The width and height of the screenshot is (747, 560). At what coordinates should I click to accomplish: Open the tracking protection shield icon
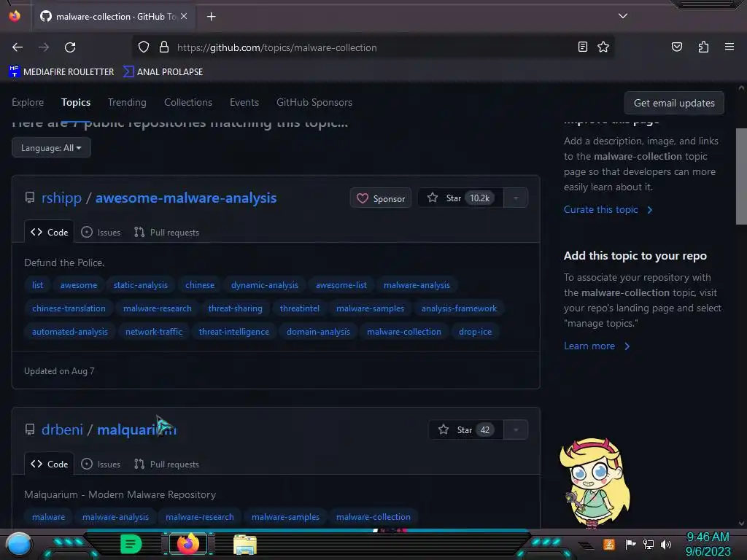click(144, 47)
